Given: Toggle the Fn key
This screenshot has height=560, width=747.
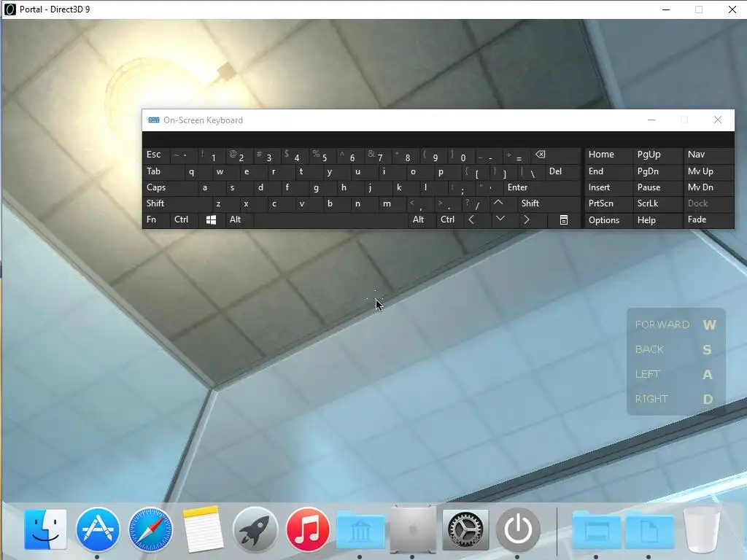Looking at the screenshot, I should (x=156, y=219).
